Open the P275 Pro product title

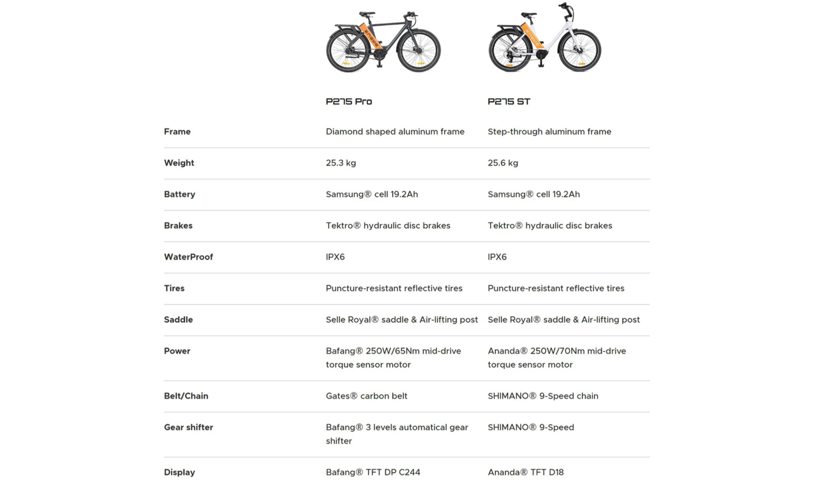349,101
